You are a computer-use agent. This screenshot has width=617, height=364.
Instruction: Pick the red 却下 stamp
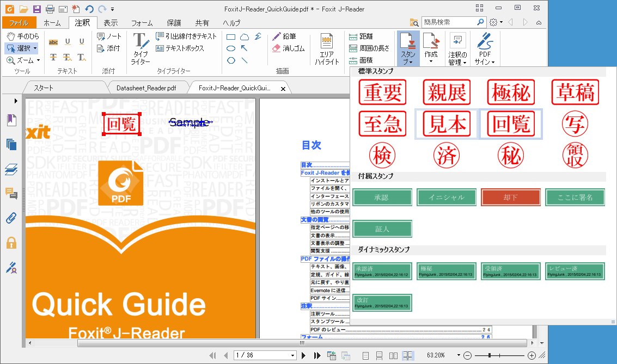(511, 198)
